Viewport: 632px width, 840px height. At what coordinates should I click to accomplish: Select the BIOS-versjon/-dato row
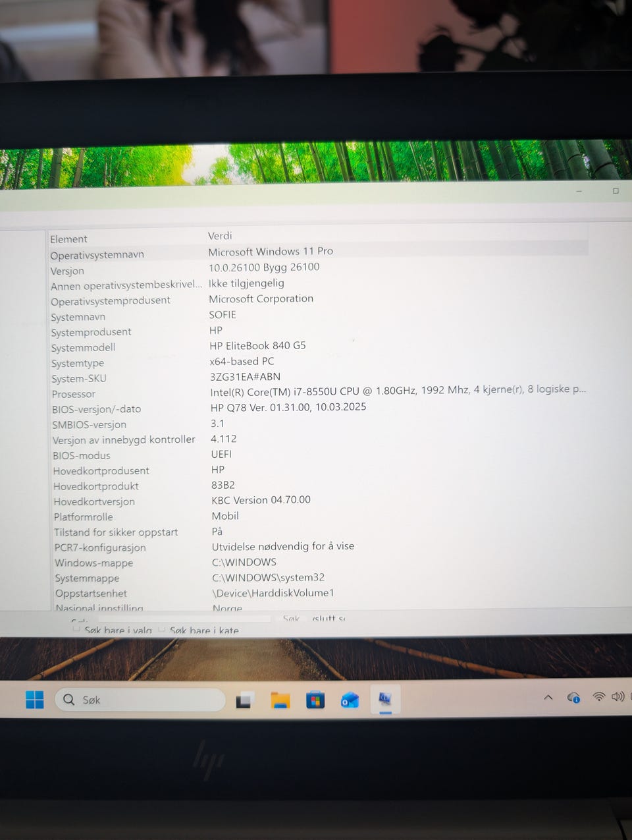pos(319,408)
